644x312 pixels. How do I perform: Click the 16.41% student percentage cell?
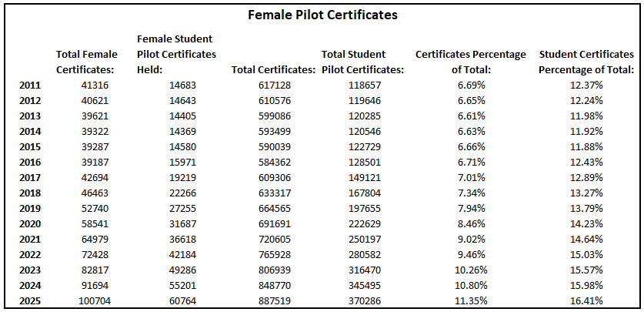click(587, 300)
